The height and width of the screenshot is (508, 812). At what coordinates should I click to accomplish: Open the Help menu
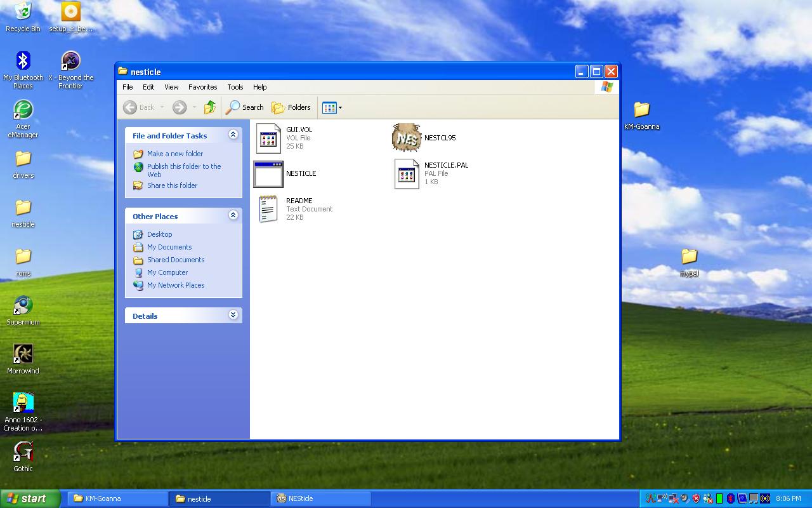(x=259, y=87)
